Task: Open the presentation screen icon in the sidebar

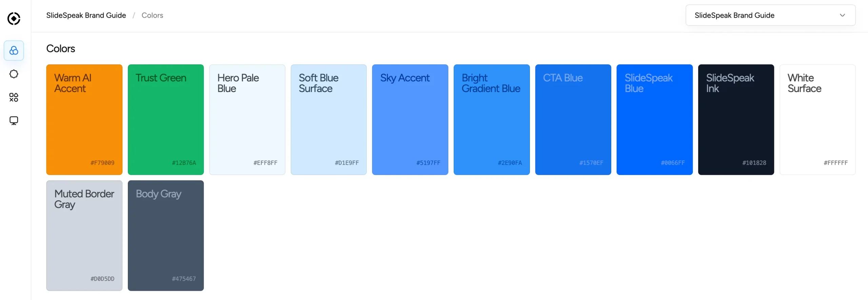Action: tap(14, 121)
